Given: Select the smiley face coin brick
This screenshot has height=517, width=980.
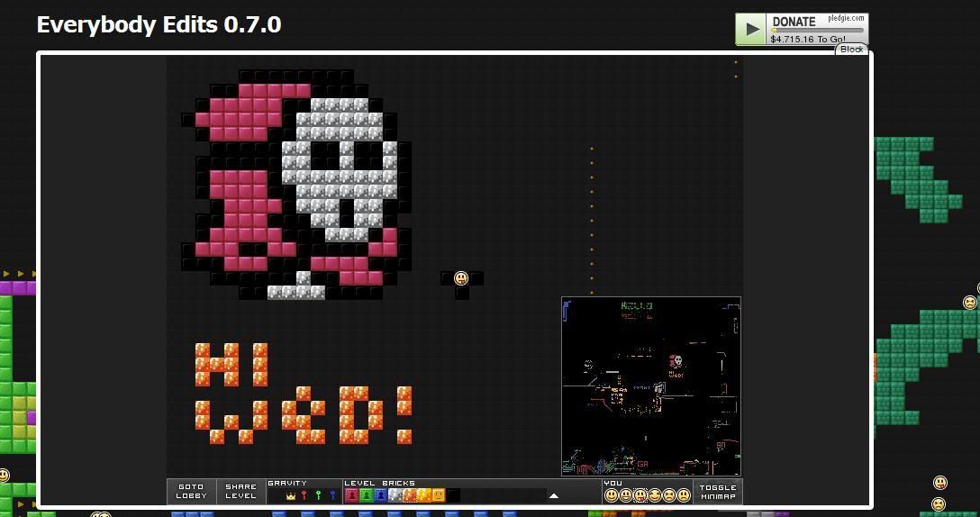Looking at the screenshot, I should [439, 495].
